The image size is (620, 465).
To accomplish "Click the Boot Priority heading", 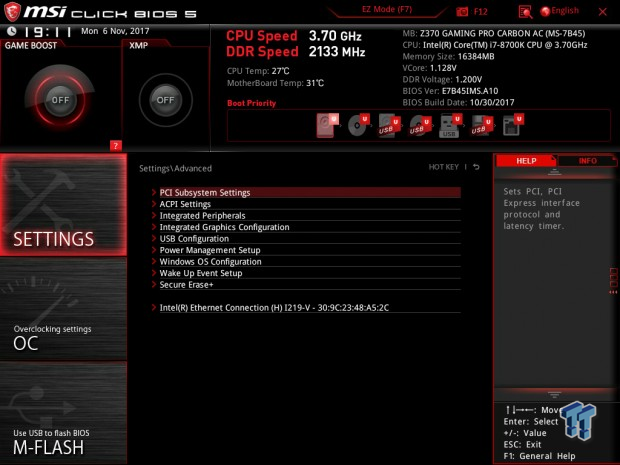I will (x=251, y=103).
